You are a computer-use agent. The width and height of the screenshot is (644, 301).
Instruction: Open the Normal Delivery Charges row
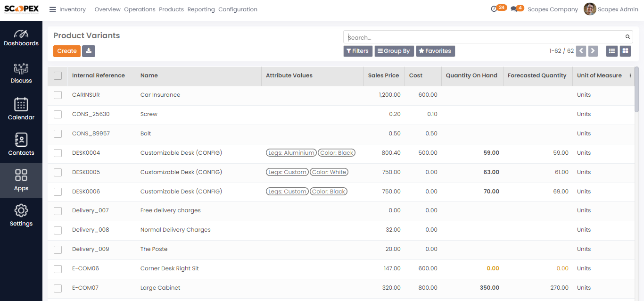341,230
